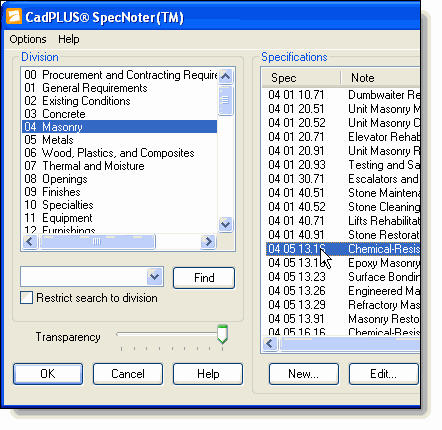Click the Edit... button

point(384,374)
